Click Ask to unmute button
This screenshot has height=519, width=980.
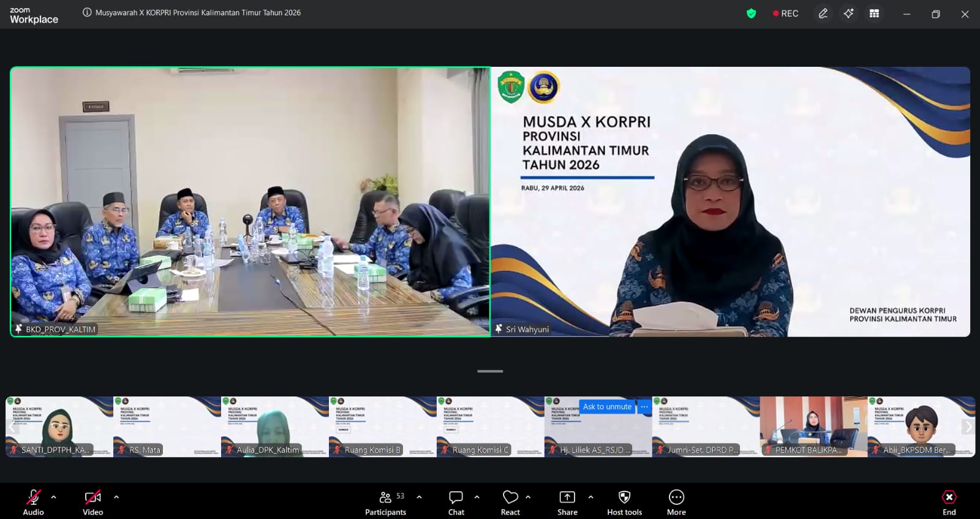point(606,407)
